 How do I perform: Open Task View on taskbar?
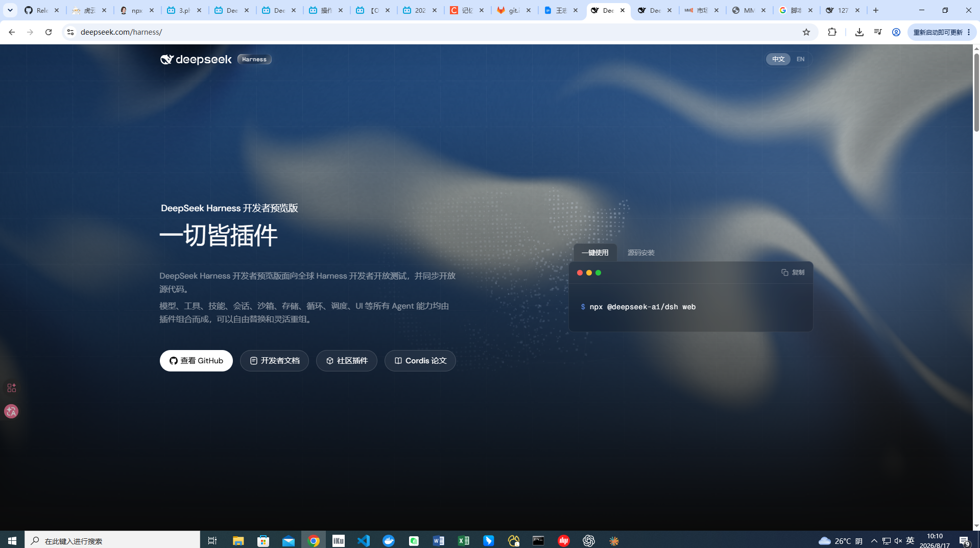point(212,540)
